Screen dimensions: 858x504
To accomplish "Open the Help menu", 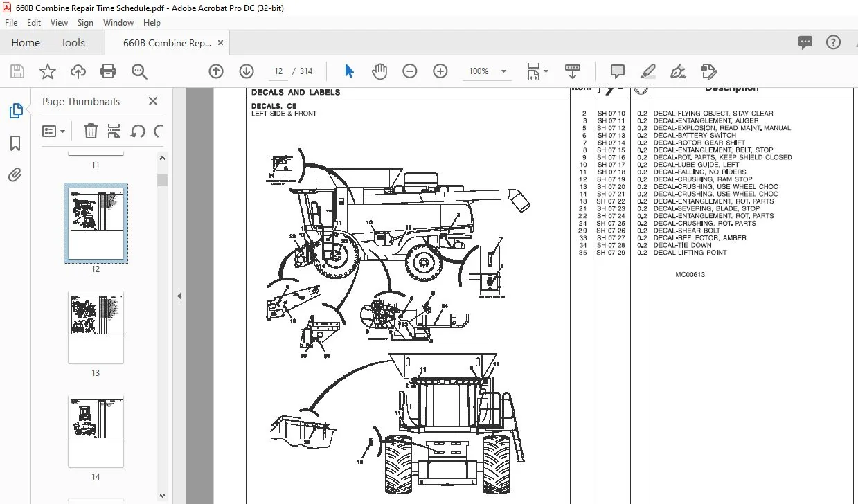I will [x=152, y=23].
